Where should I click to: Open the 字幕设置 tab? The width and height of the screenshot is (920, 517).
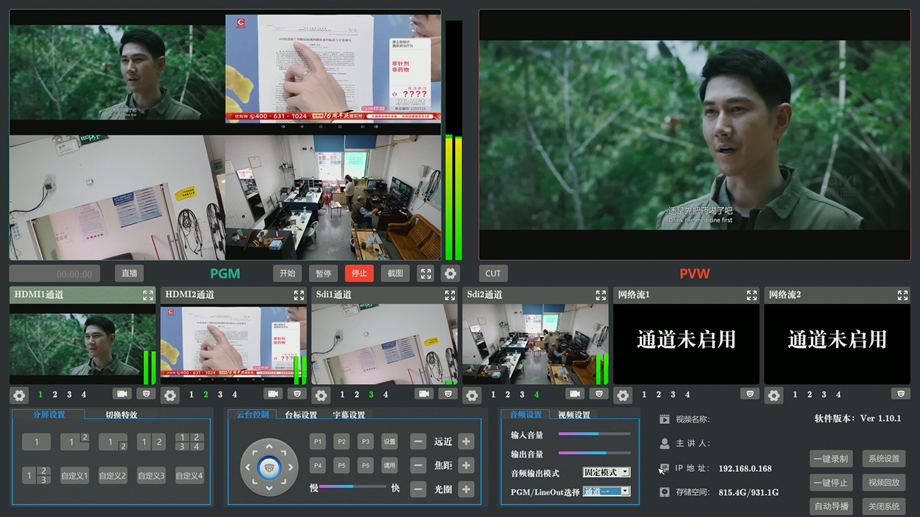pyautogui.click(x=349, y=415)
